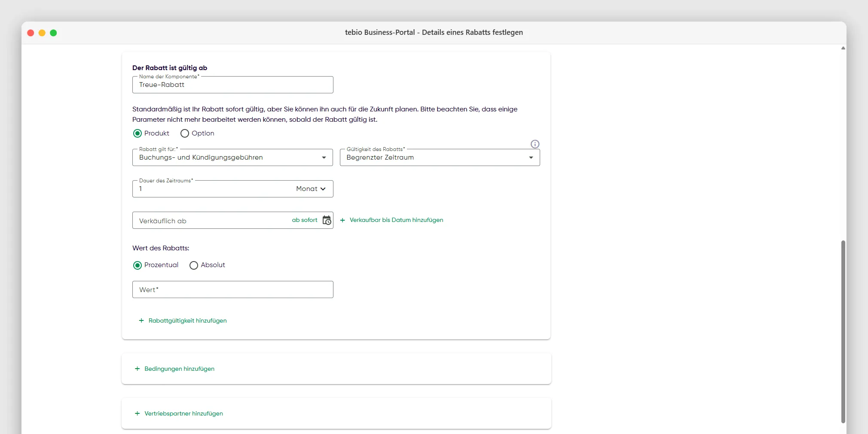Click the plus icon before Vertriebspartner hinzufügen
This screenshot has width=868, height=434.
click(138, 413)
